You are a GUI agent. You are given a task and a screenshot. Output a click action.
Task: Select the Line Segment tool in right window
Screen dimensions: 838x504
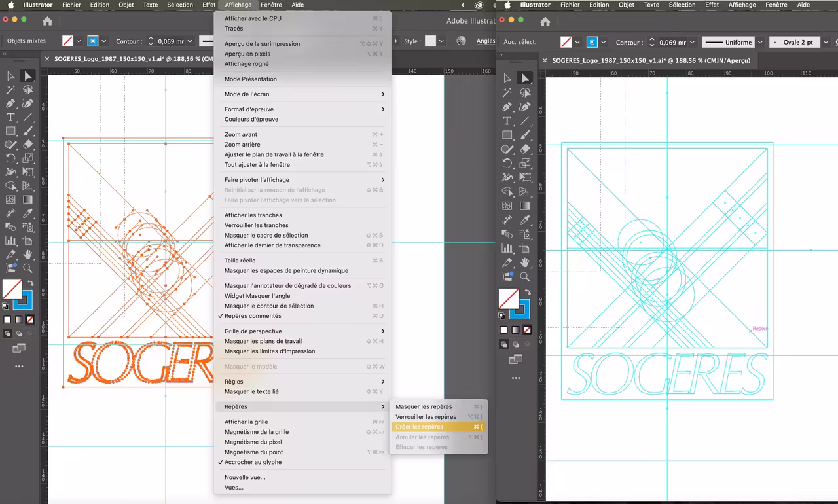pyautogui.click(x=525, y=120)
